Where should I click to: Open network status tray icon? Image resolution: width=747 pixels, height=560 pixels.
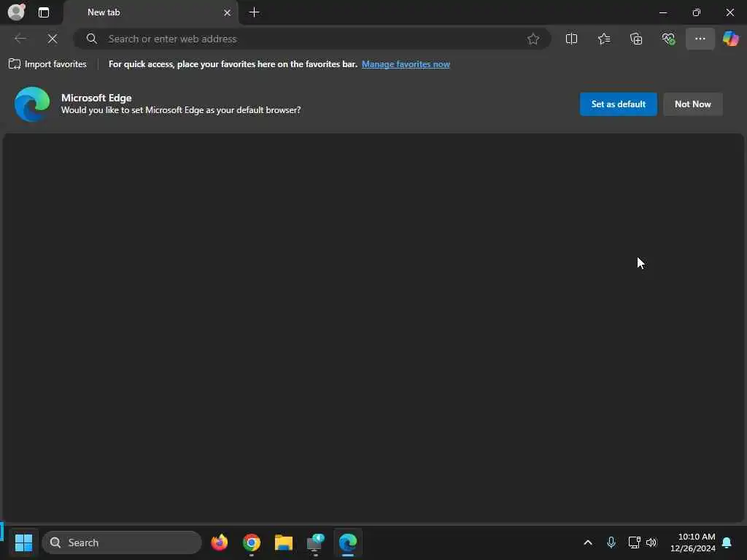coord(634,542)
